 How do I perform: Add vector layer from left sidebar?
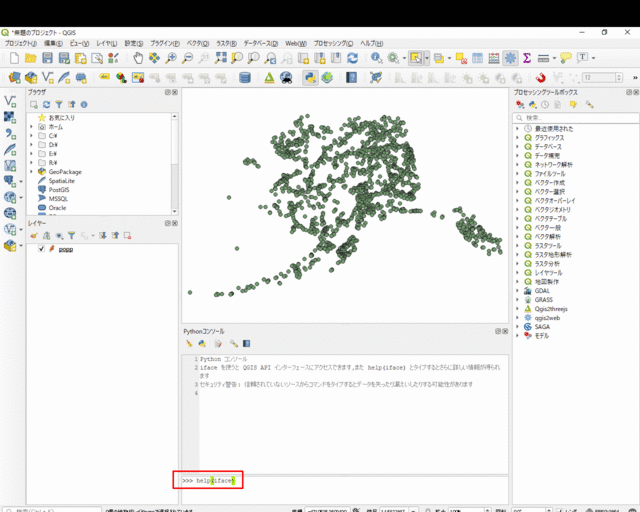pyautogui.click(x=10, y=101)
